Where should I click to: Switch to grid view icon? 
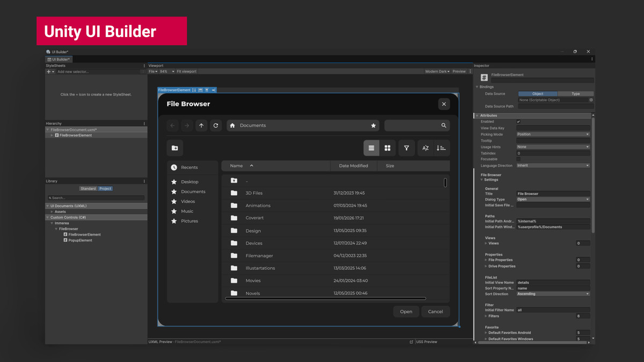[387, 148]
